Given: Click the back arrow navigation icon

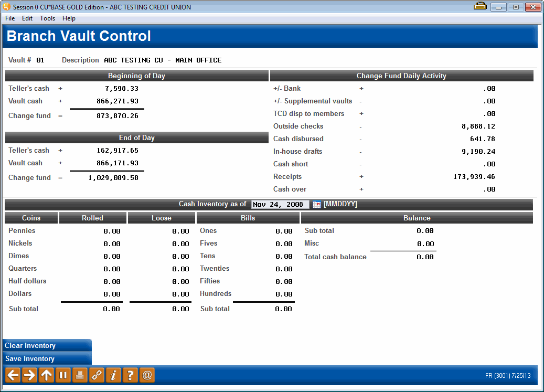Looking at the screenshot, I should pyautogui.click(x=12, y=375).
